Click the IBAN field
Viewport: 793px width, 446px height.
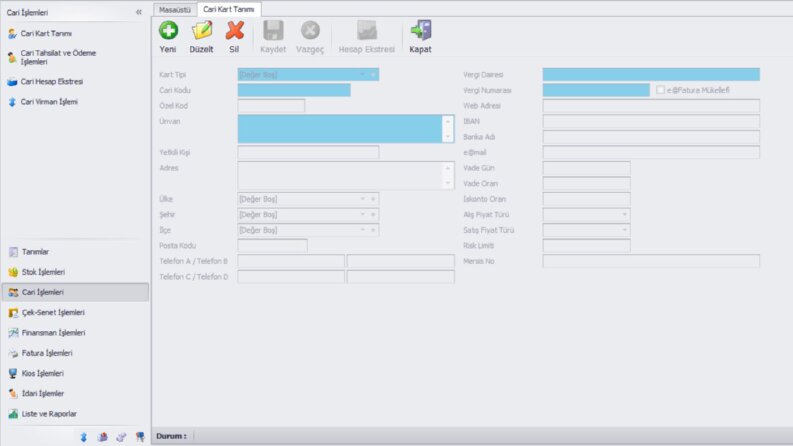coord(651,121)
